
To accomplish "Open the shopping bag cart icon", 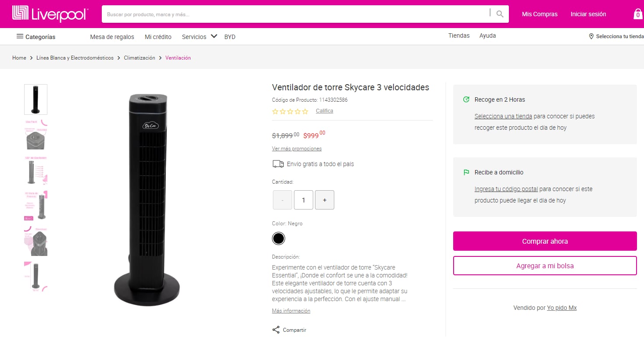I will [637, 14].
